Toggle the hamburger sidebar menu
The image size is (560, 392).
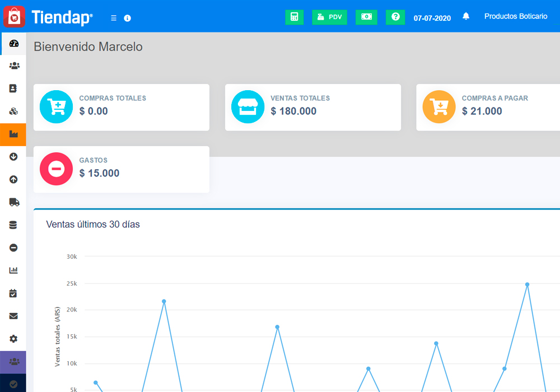tap(114, 18)
